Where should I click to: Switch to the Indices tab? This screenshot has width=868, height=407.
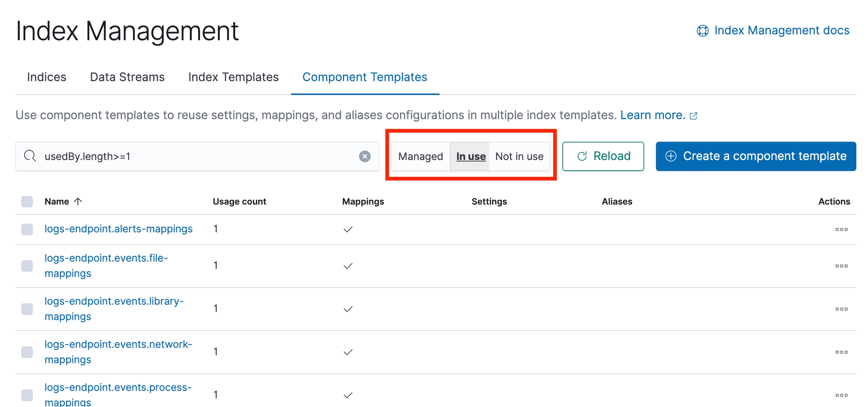coord(47,77)
